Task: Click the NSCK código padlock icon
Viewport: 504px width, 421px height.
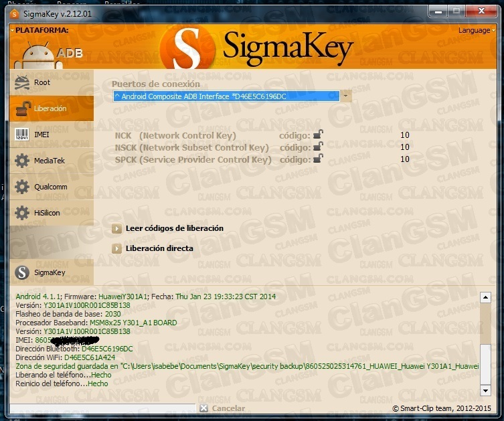Action: (x=318, y=147)
